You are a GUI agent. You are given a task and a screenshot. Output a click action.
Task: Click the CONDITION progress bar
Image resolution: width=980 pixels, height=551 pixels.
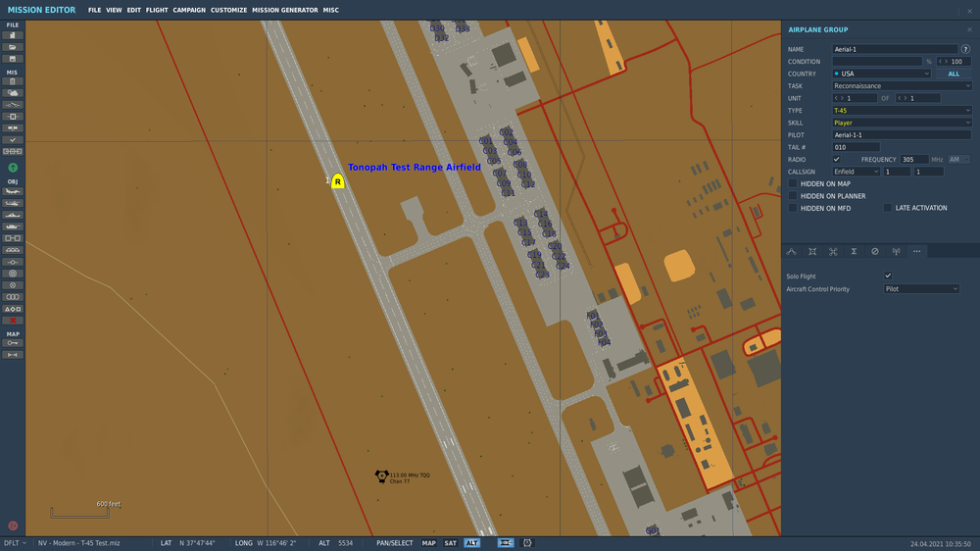pos(877,62)
